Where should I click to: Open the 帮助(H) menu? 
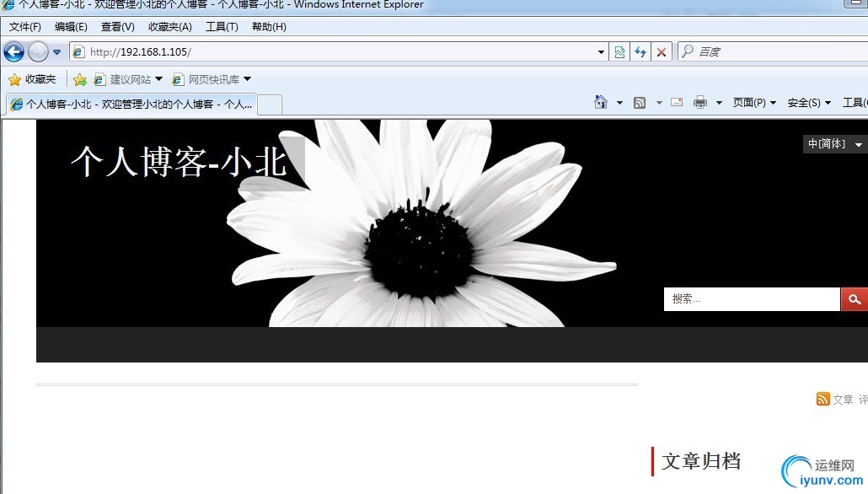coord(269,27)
